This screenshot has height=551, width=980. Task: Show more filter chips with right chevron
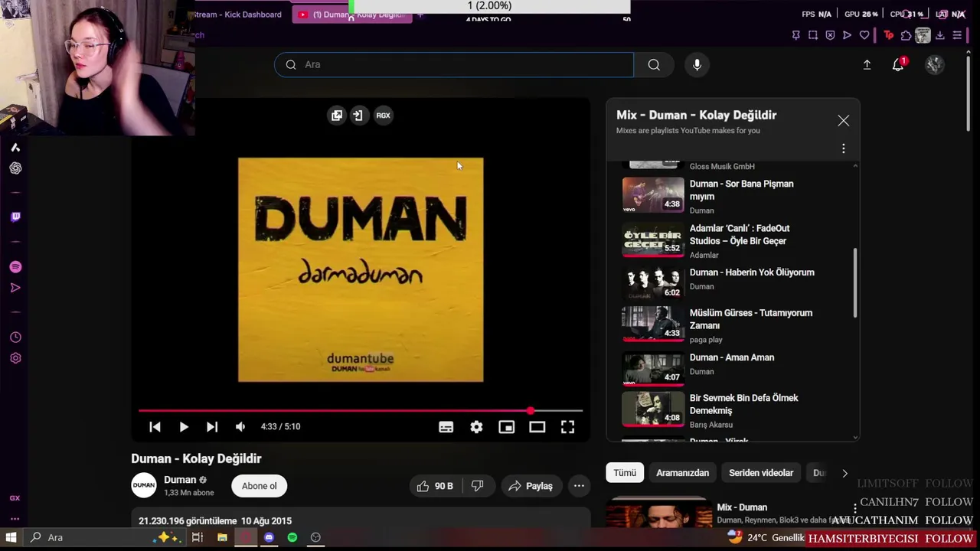click(844, 473)
